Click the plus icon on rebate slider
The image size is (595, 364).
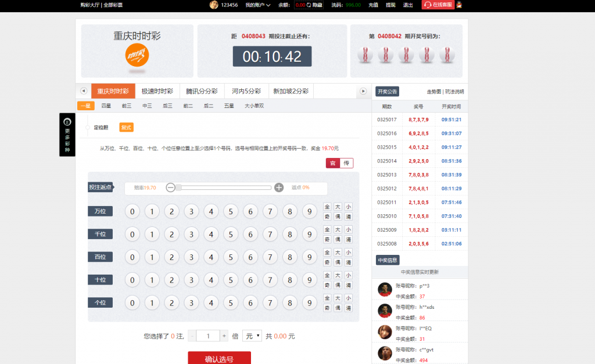pos(279,188)
